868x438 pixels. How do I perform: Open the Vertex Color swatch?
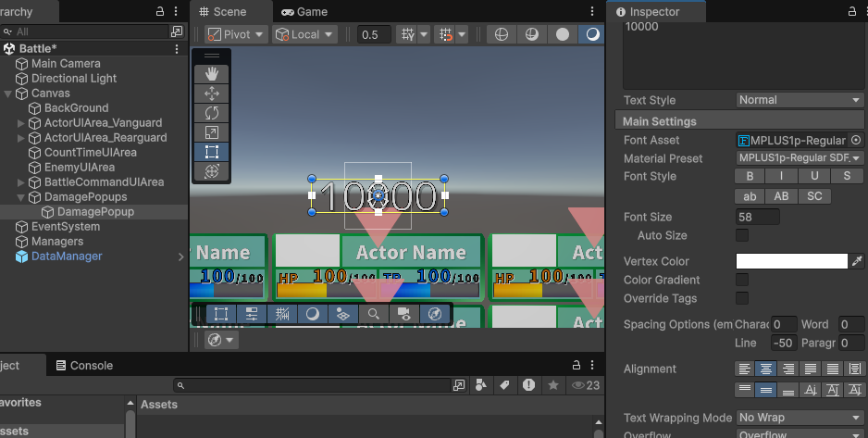pos(791,261)
